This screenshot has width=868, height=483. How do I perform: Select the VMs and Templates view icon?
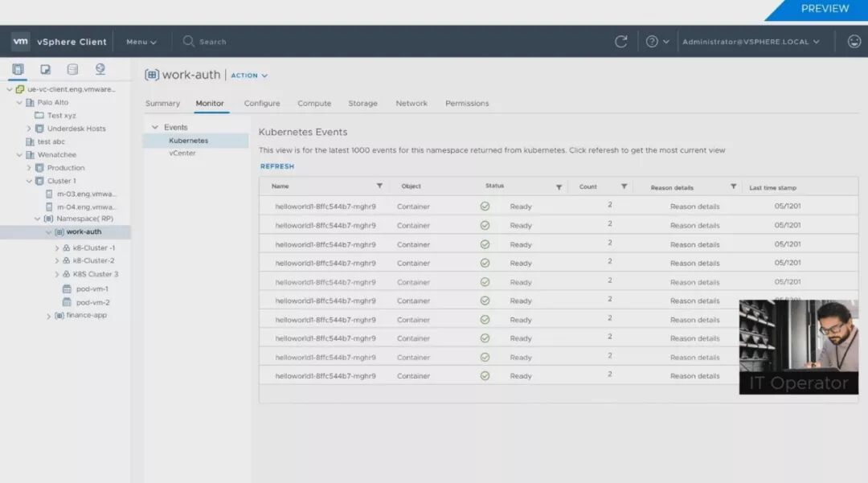click(45, 69)
